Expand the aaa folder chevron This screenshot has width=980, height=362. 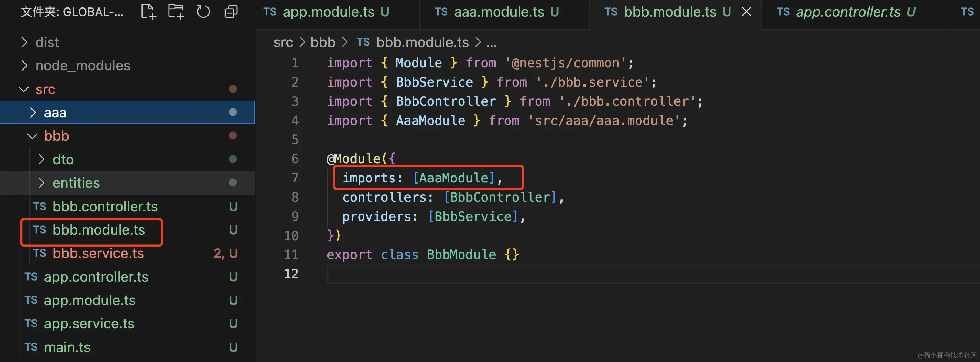33,113
